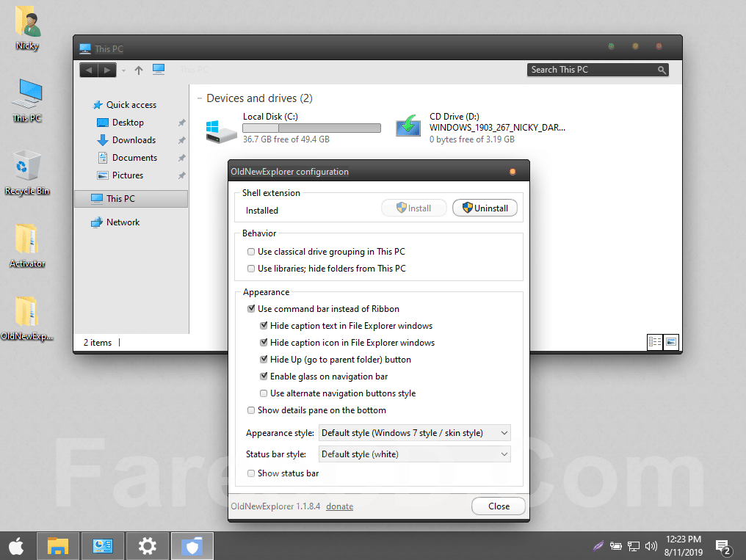Toggle Enable glass on navigation bar
This screenshot has width=746, height=560.
(264, 377)
